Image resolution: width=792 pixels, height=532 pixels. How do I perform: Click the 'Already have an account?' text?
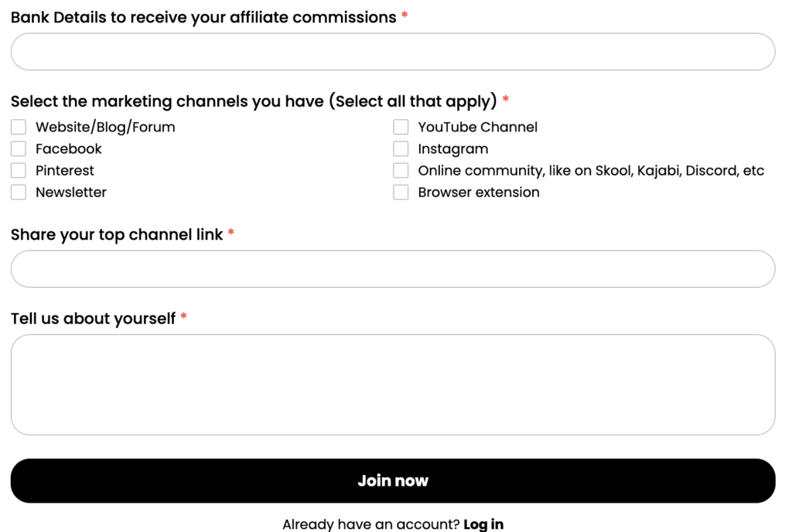click(x=370, y=524)
